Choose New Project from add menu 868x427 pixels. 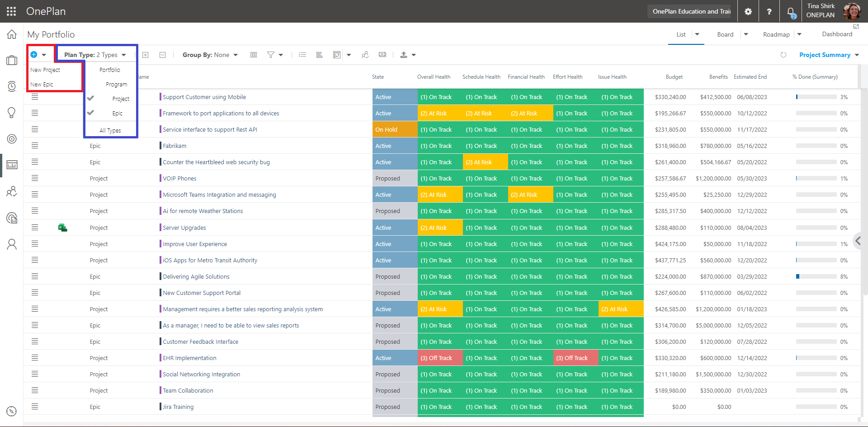(45, 70)
